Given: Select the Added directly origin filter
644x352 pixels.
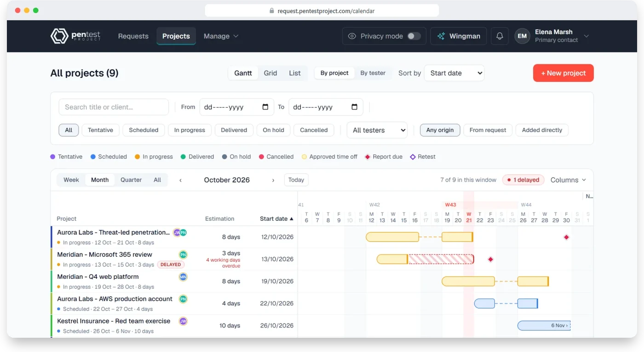Looking at the screenshot, I should click(x=542, y=130).
